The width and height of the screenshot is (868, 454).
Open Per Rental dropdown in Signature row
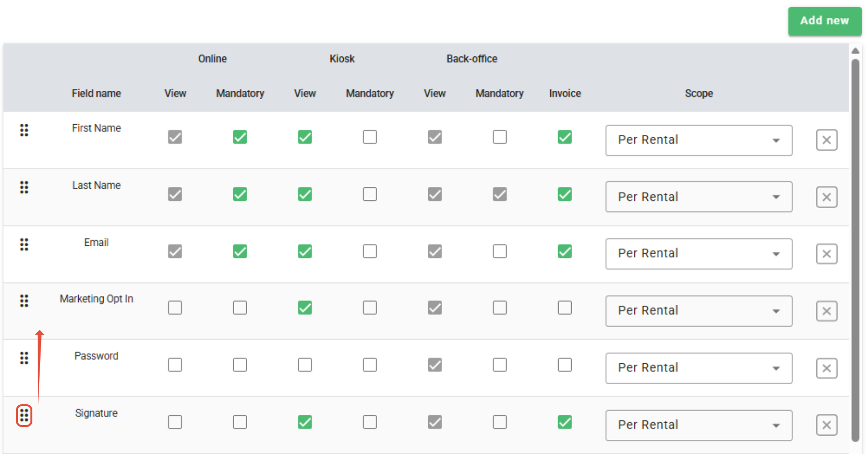699,425
